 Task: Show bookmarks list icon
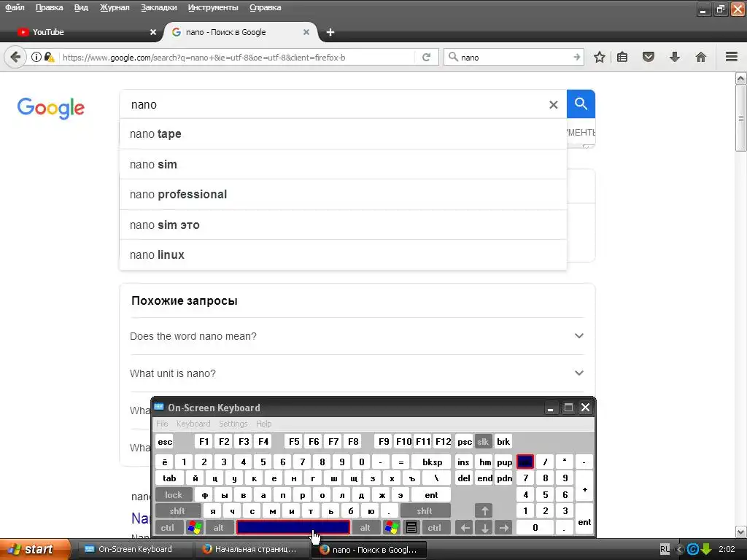click(x=622, y=57)
